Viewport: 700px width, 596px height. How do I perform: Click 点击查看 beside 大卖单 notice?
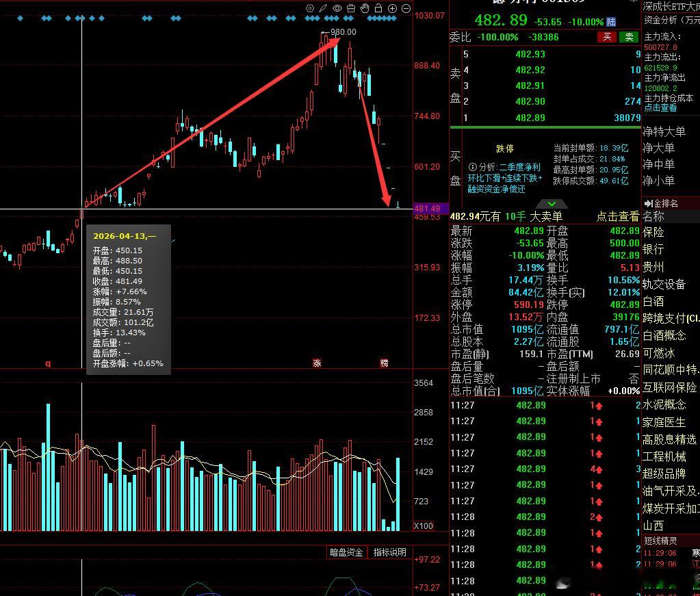(x=618, y=216)
